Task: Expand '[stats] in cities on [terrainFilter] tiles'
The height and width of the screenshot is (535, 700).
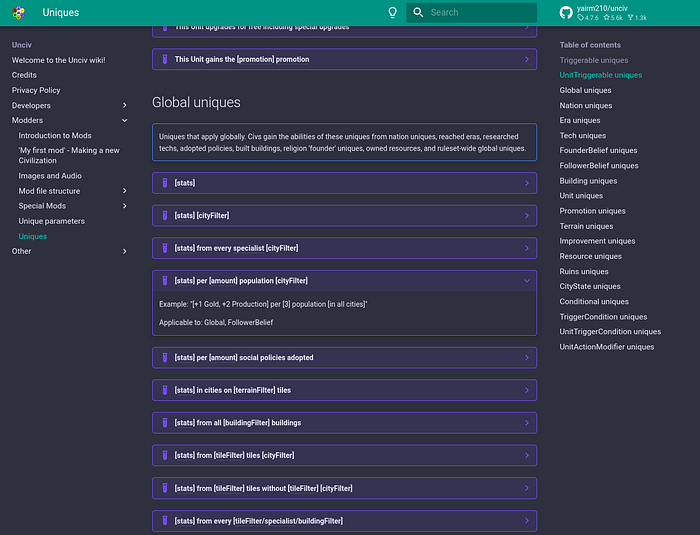Action: click(x=344, y=390)
